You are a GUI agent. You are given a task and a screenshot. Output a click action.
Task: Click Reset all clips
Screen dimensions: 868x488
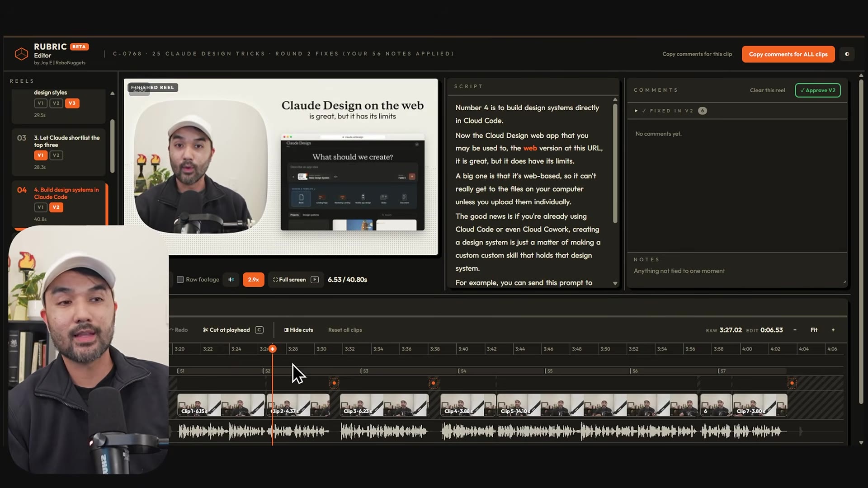345,330
